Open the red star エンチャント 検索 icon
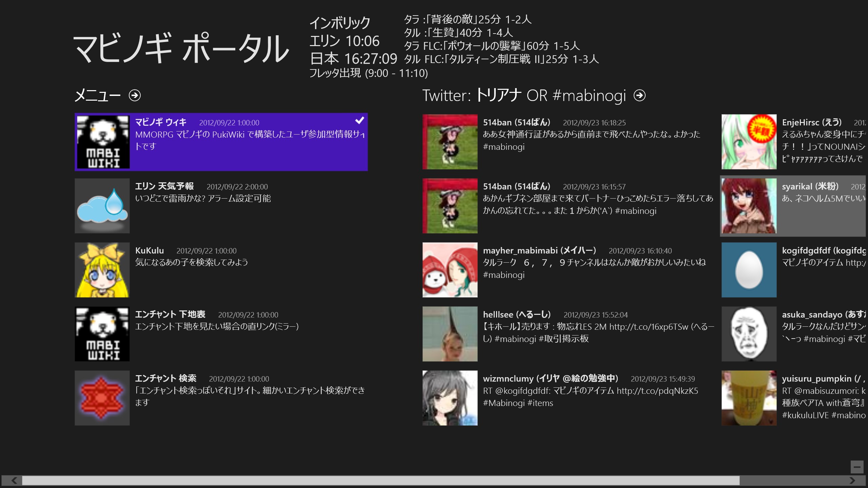The height and width of the screenshot is (488, 868). tap(102, 398)
